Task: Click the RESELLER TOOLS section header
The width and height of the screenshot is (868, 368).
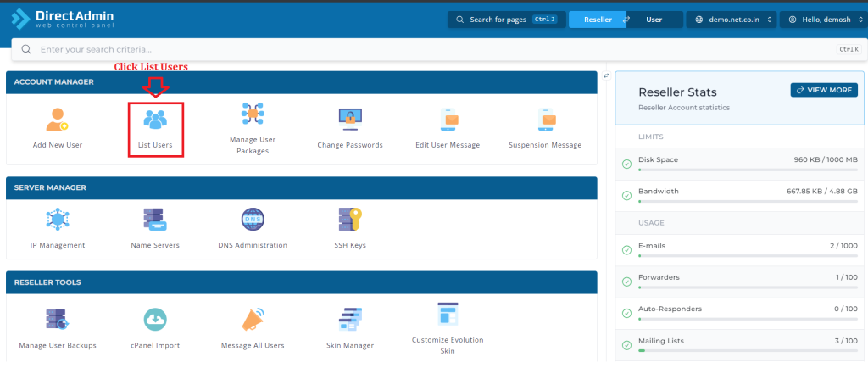Action: point(302,282)
